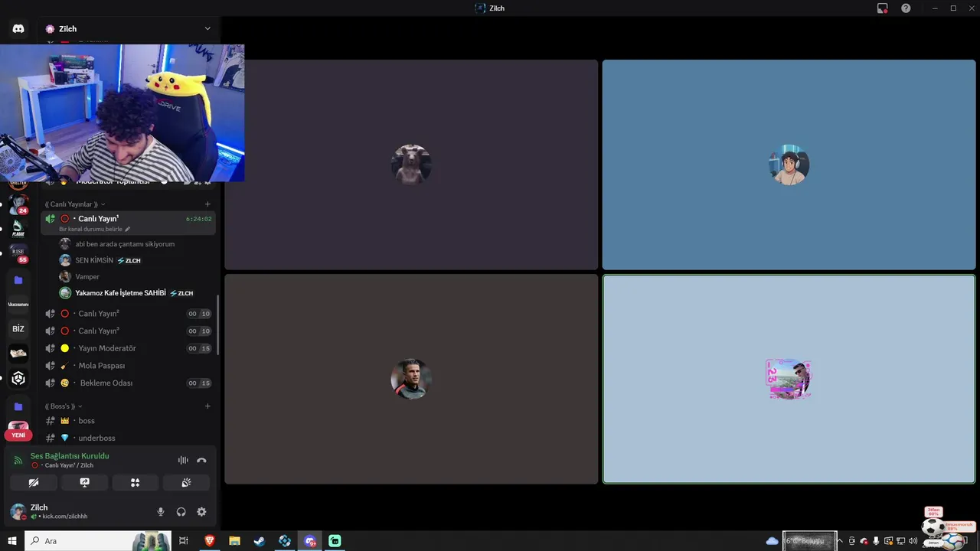Open the Discord inbox icon in title bar
This screenshot has width=980, height=551.
(x=883, y=8)
